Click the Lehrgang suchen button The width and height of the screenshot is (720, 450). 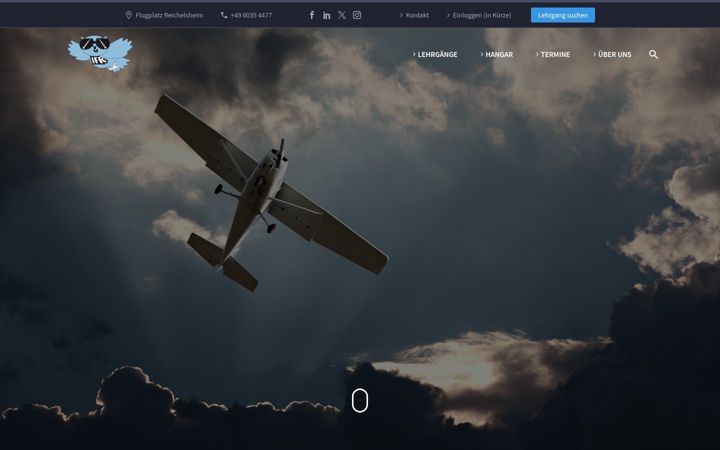click(x=563, y=15)
